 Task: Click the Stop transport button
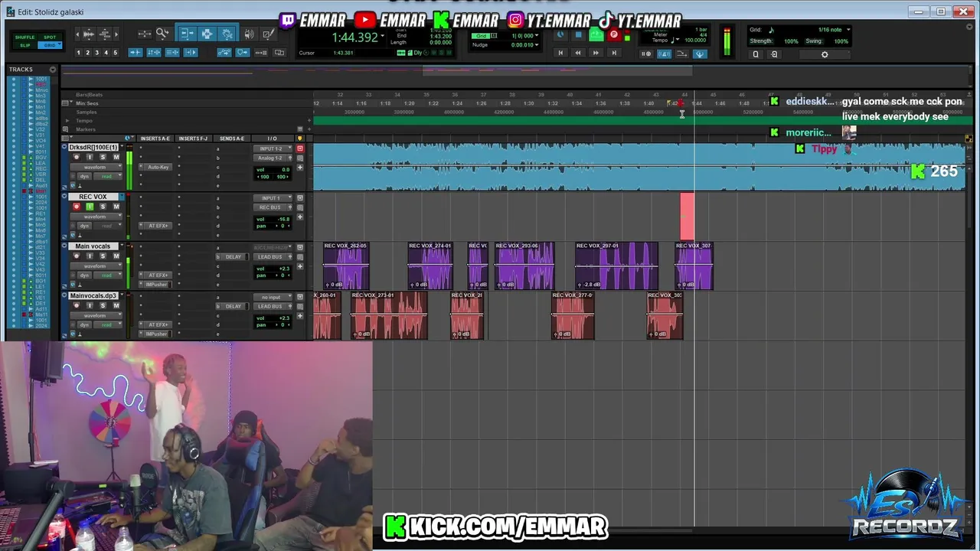(x=579, y=34)
